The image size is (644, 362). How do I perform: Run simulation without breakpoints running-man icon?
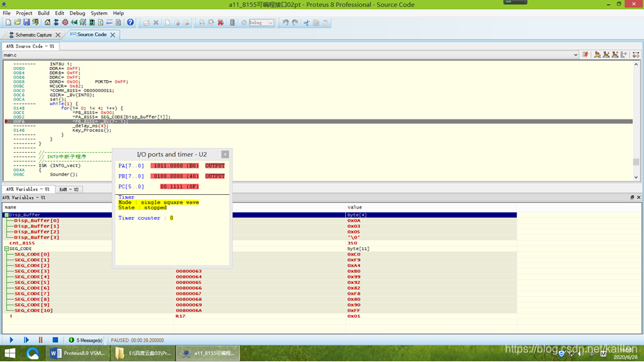coord(585,55)
